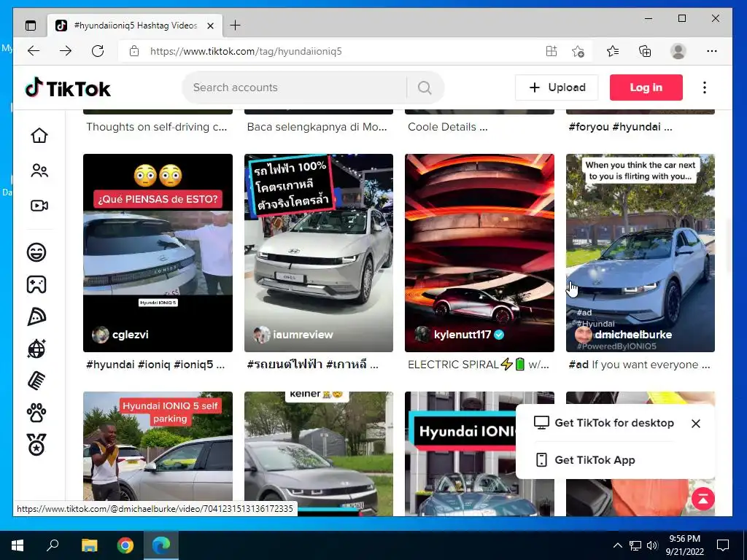Open the iaumreview silver Ioniq video
Viewport: 747px width, 560px height.
tap(319, 253)
